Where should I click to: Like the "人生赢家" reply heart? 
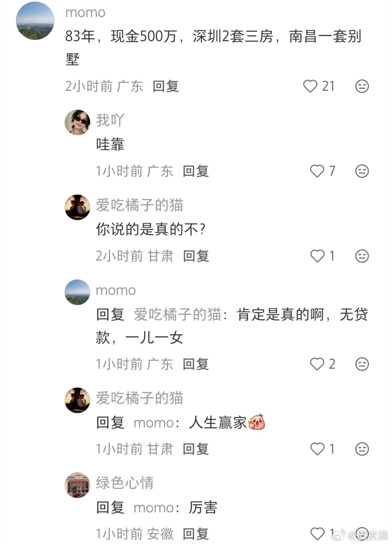317,449
